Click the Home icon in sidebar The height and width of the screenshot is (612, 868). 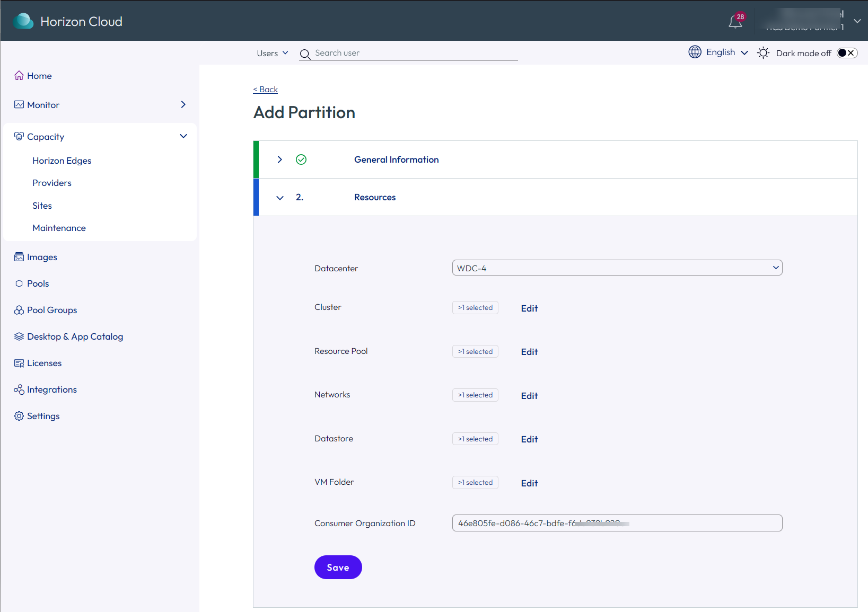tap(19, 75)
